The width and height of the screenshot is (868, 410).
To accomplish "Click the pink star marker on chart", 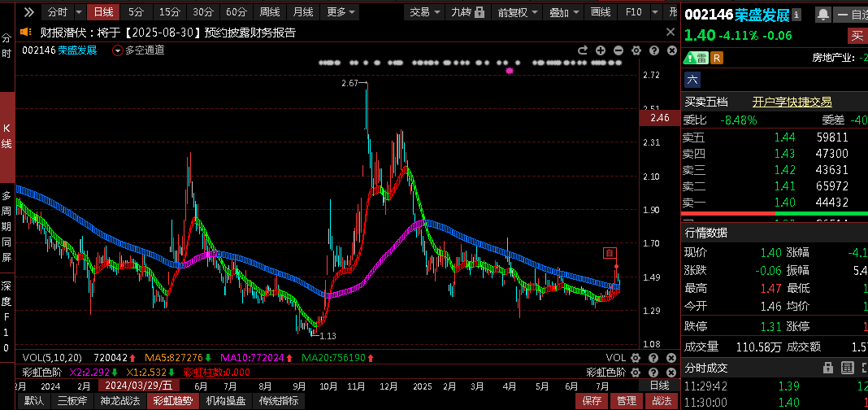I will [x=510, y=71].
